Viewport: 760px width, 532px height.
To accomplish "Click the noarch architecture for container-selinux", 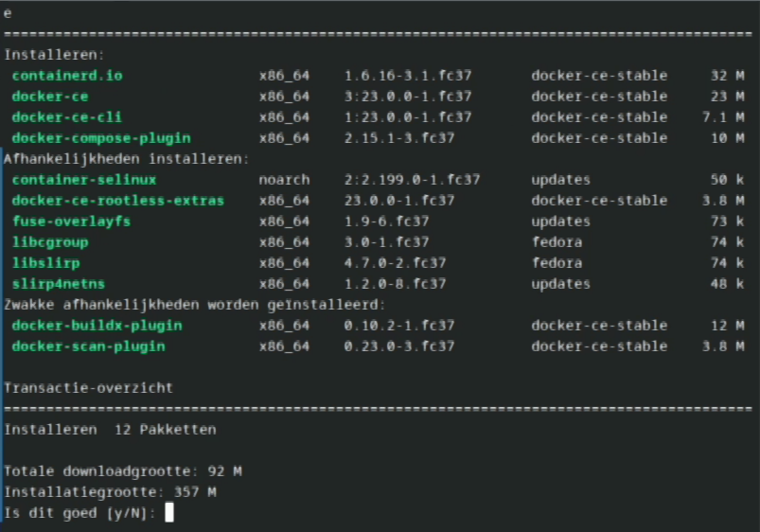I will click(x=284, y=180).
